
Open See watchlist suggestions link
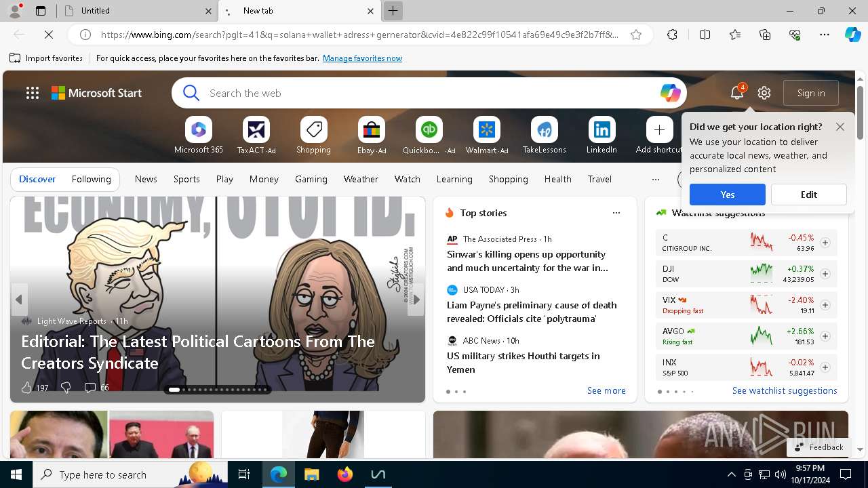785,390
